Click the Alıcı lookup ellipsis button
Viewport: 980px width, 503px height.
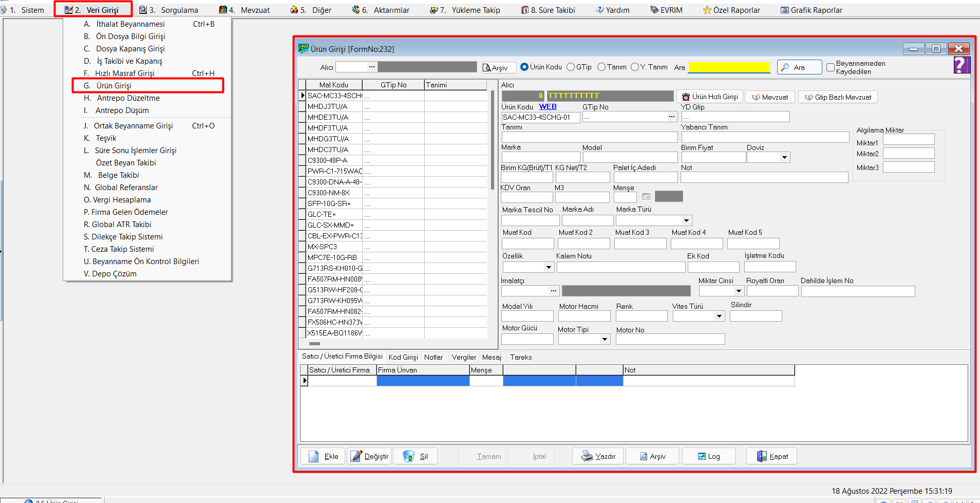371,67
